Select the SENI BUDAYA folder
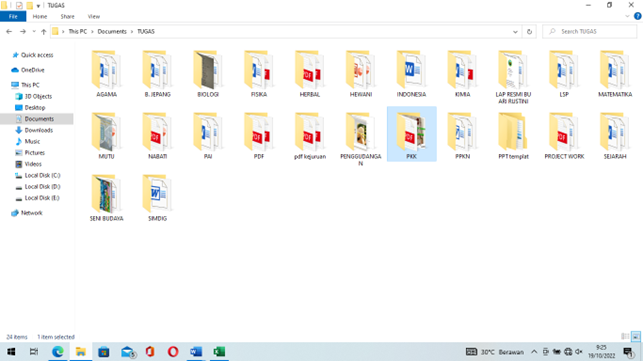 [107, 199]
